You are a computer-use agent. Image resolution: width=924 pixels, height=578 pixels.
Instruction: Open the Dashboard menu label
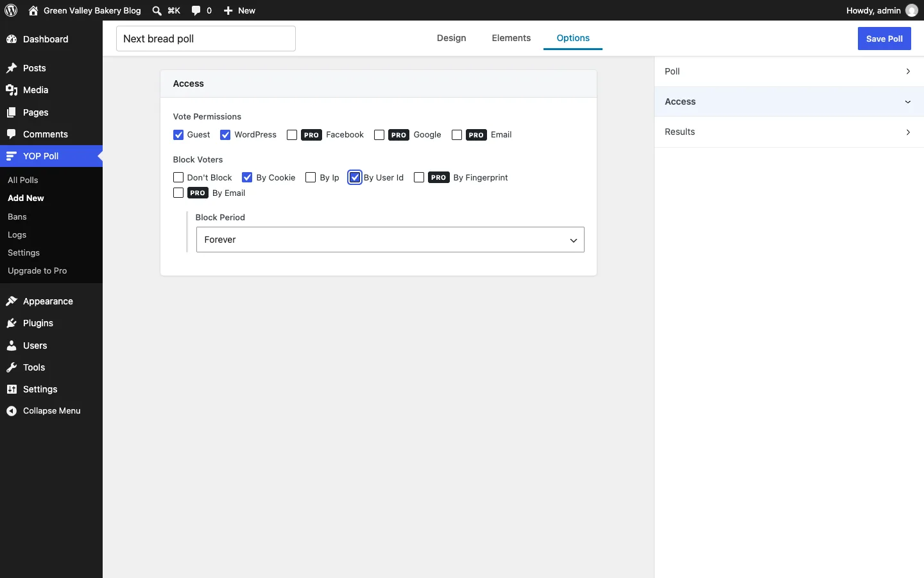pyautogui.click(x=46, y=39)
